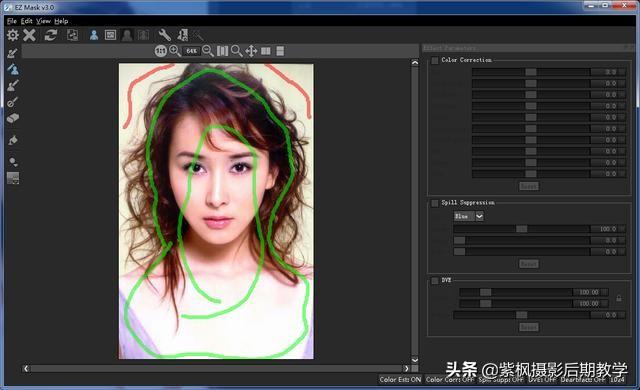Open the View menu
The height and width of the screenshot is (390, 640).
43,21
